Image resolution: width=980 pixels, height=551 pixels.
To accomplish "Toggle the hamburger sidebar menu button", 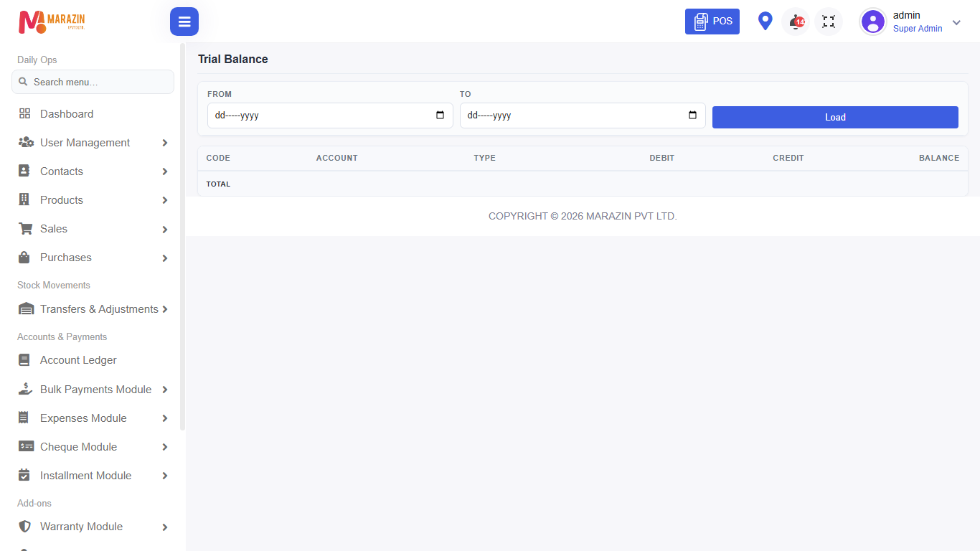I will [184, 22].
